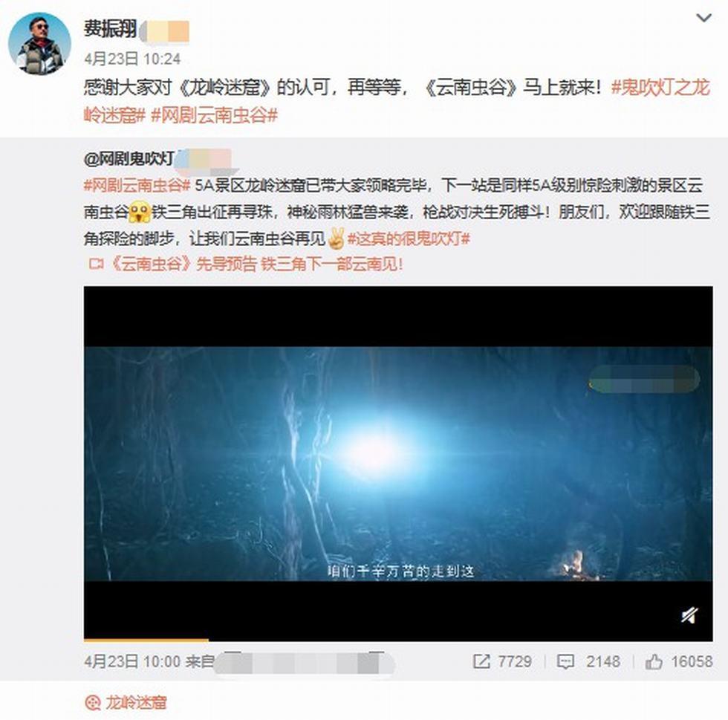728x720 pixels.
Task: Open the 4月23日 10:00 original post timestamp
Action: point(132,661)
